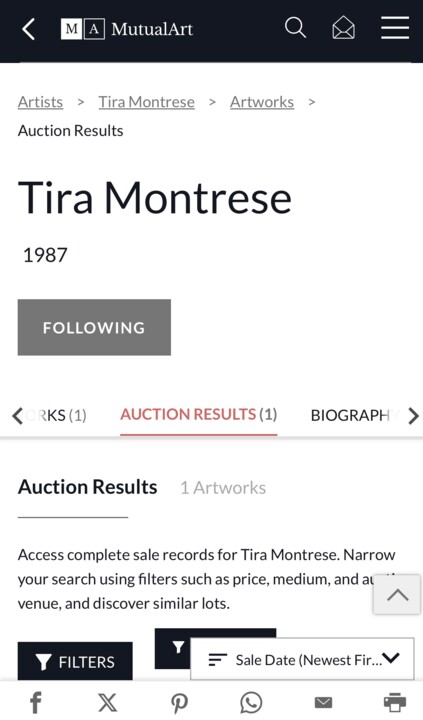Open the envelope messages icon

pos(344,28)
